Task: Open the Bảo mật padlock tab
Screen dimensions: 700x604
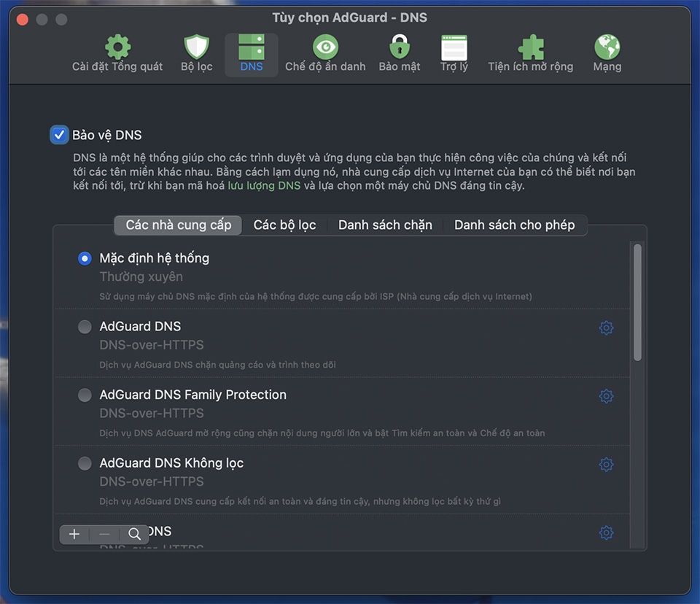Action: [400, 53]
